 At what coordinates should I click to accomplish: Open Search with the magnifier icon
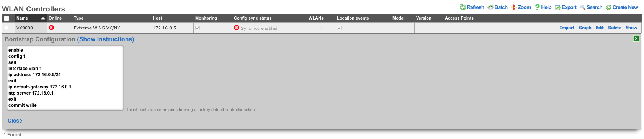[x=582, y=7]
